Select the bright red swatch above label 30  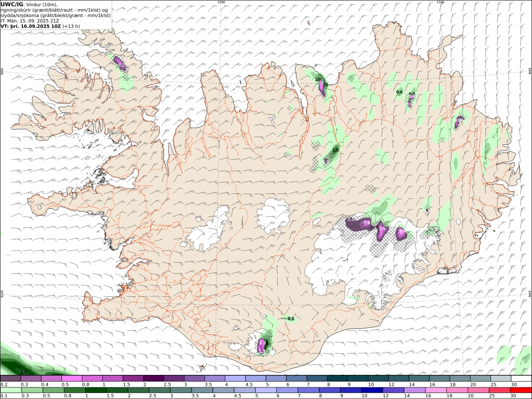[521, 390]
